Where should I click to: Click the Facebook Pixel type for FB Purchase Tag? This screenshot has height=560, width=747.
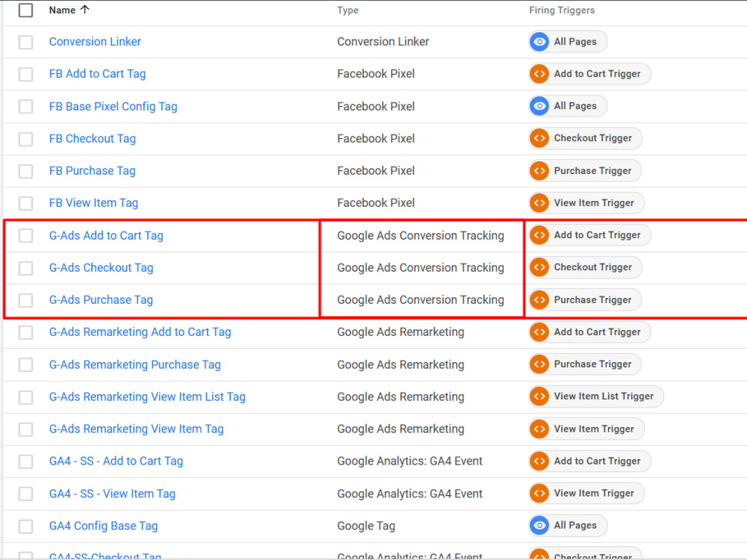pos(376,170)
